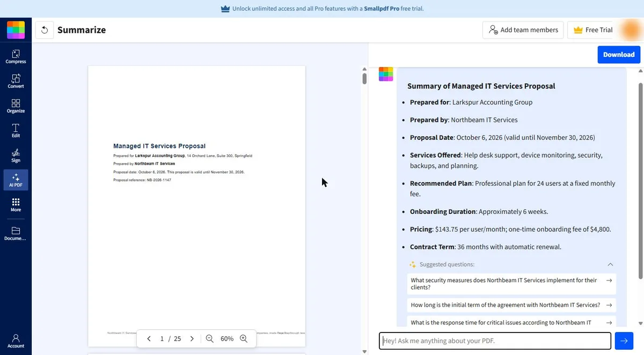
Task: Open the Sign tool
Action: click(x=16, y=156)
